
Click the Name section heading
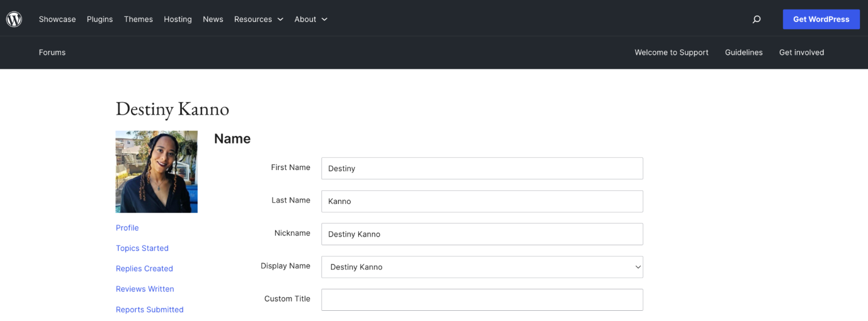pos(232,139)
